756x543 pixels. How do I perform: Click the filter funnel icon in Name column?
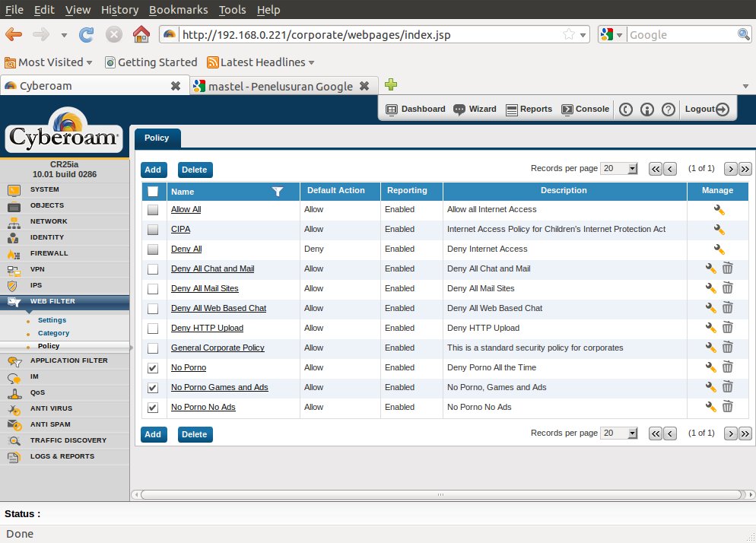pyautogui.click(x=278, y=192)
